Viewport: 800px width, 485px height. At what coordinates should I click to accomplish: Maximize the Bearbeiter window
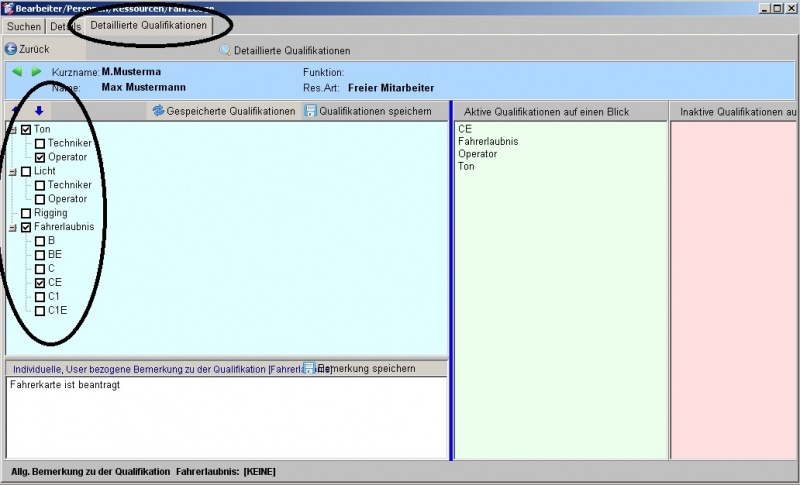click(x=777, y=8)
